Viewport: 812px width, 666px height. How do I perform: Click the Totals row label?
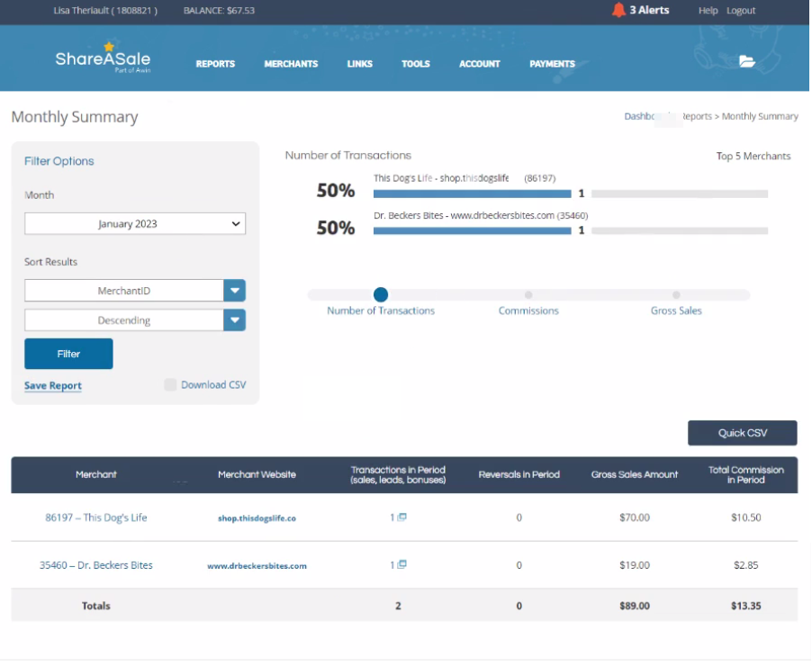[x=96, y=606]
